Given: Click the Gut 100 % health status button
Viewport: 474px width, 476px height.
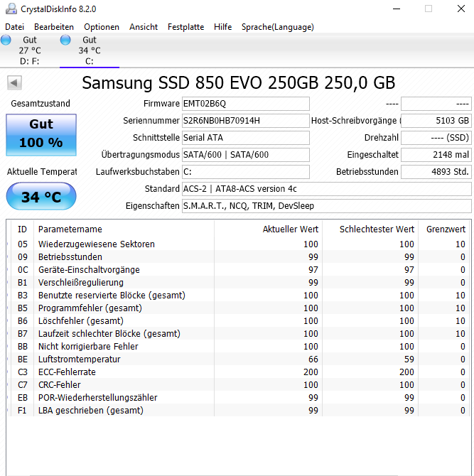Looking at the screenshot, I should (x=41, y=135).
